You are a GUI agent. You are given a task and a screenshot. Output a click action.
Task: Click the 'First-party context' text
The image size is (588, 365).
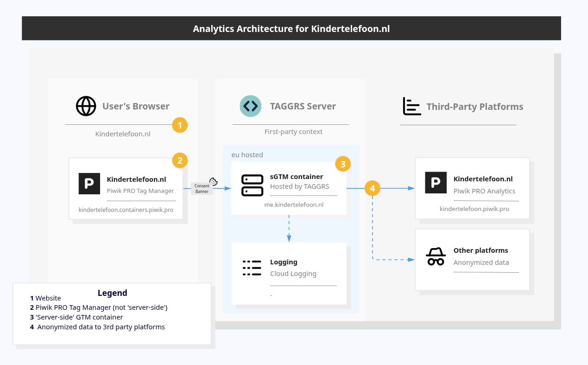pyautogui.click(x=293, y=132)
